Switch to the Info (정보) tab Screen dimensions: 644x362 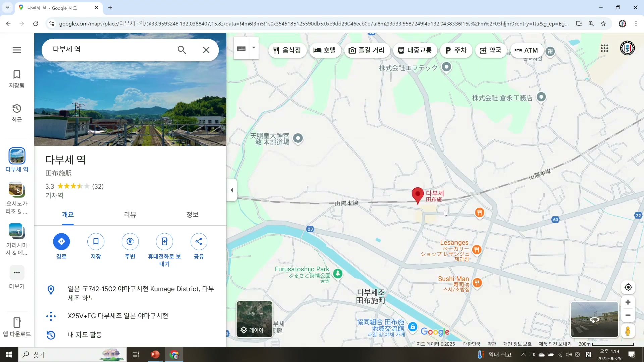click(192, 215)
